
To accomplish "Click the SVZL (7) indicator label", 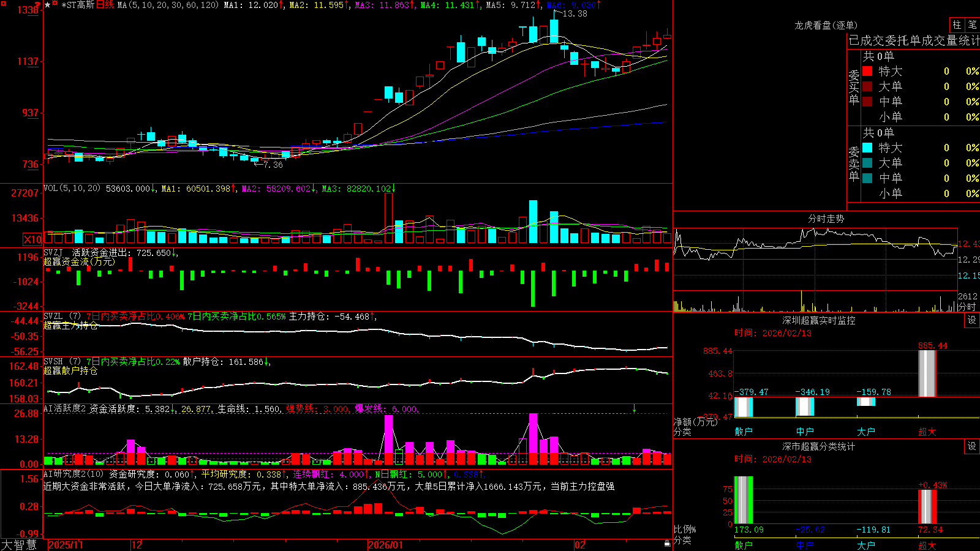I will click(x=62, y=316).
